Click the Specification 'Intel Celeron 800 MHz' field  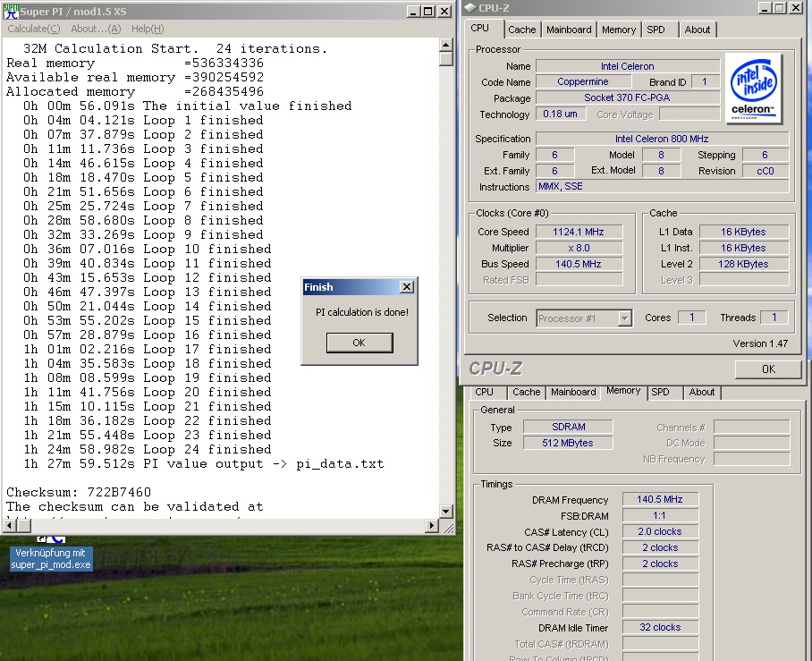(x=662, y=139)
